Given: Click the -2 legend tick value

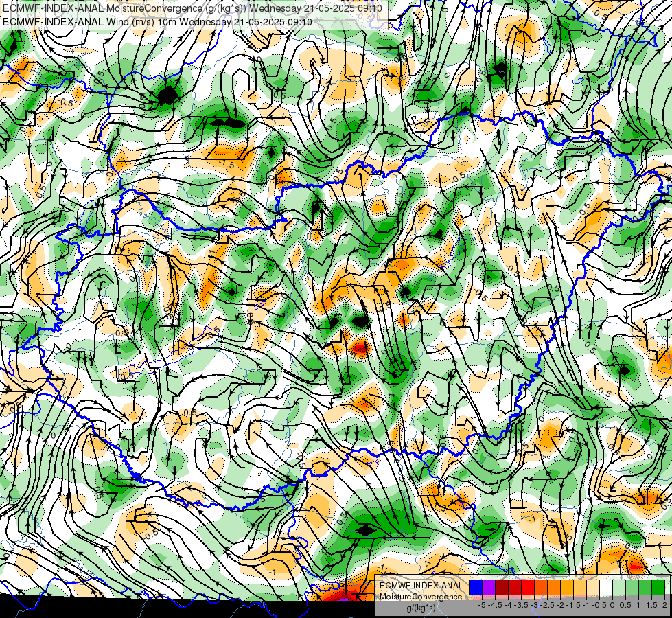Looking at the screenshot, I should 560,605.
